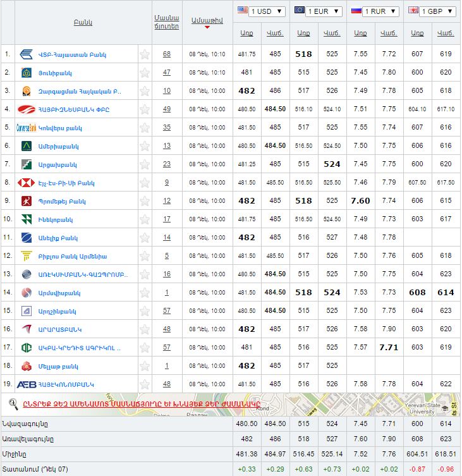This screenshot has width=462, height=476.
Task: Click the magnifier icon beside the map banner
Action: 13,403
